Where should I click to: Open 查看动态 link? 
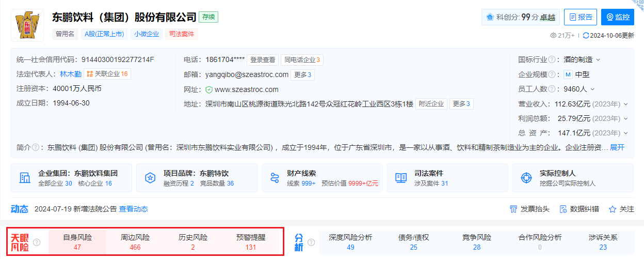click(x=133, y=209)
